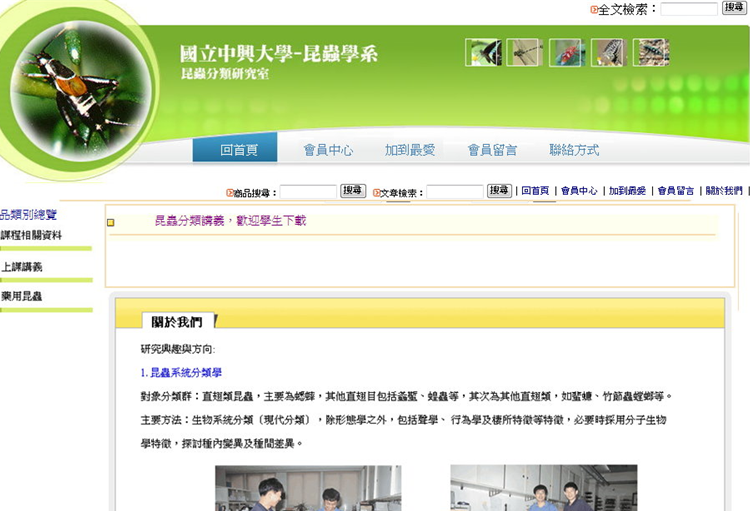Click the circular cricket logo image
This screenshot has height=511, width=750.
click(80, 91)
